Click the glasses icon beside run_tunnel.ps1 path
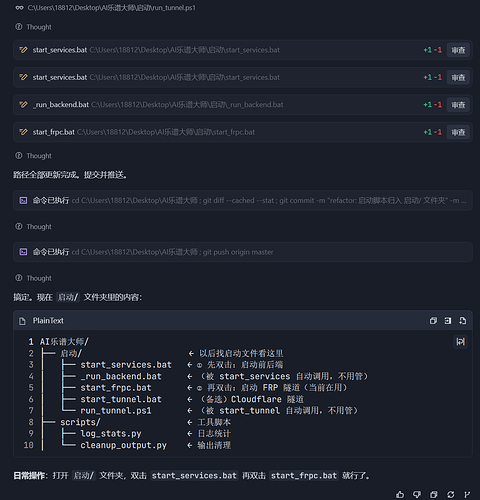Viewport: 480px width, 500px height. 19,8
